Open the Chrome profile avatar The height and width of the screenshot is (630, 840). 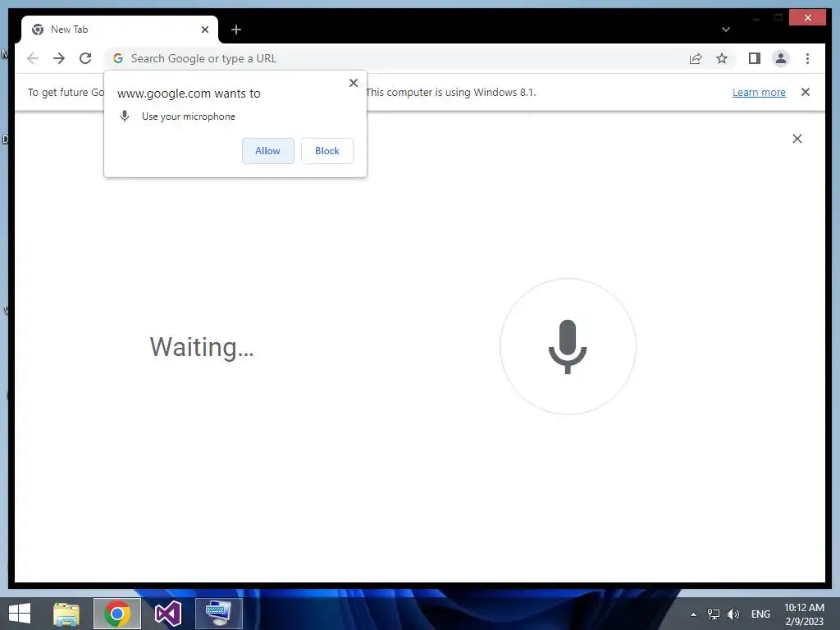[781, 58]
